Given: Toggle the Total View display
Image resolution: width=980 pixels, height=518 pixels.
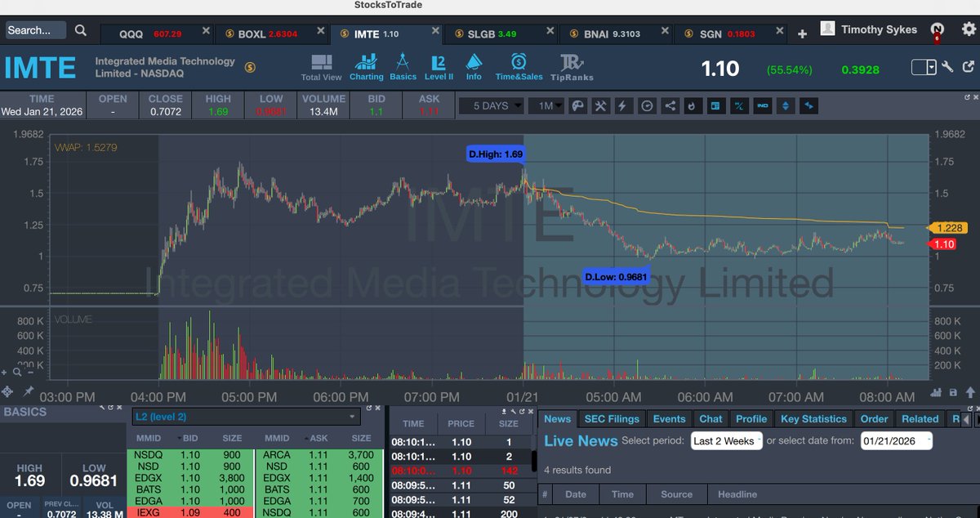Looking at the screenshot, I should (321, 65).
